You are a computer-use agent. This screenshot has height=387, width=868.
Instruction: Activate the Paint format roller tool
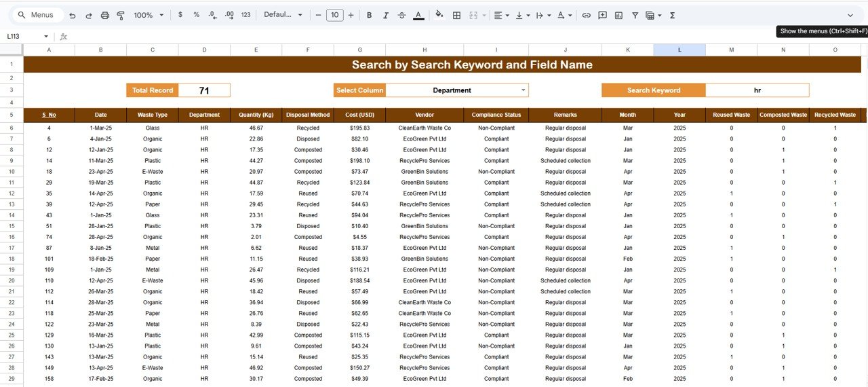(121, 15)
